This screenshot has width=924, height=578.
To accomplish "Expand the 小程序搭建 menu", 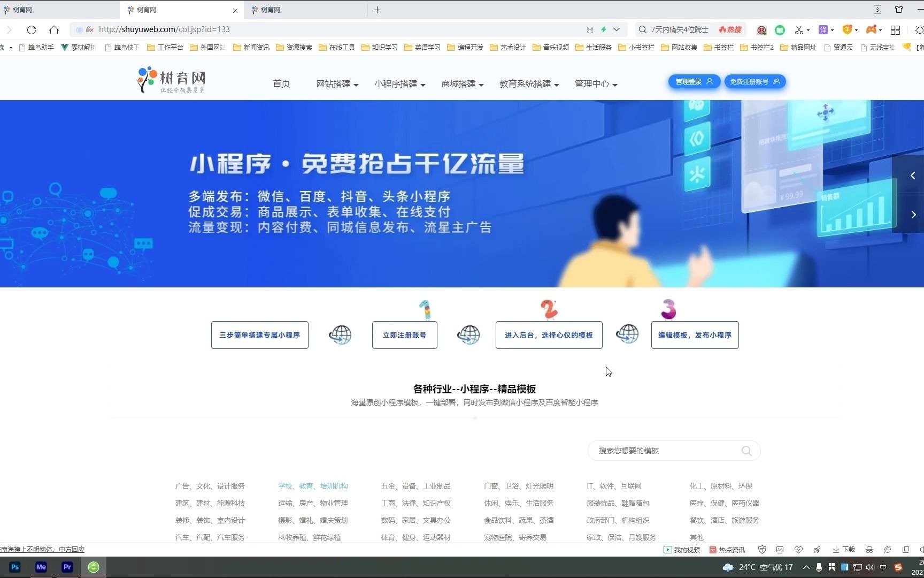I will click(x=399, y=83).
